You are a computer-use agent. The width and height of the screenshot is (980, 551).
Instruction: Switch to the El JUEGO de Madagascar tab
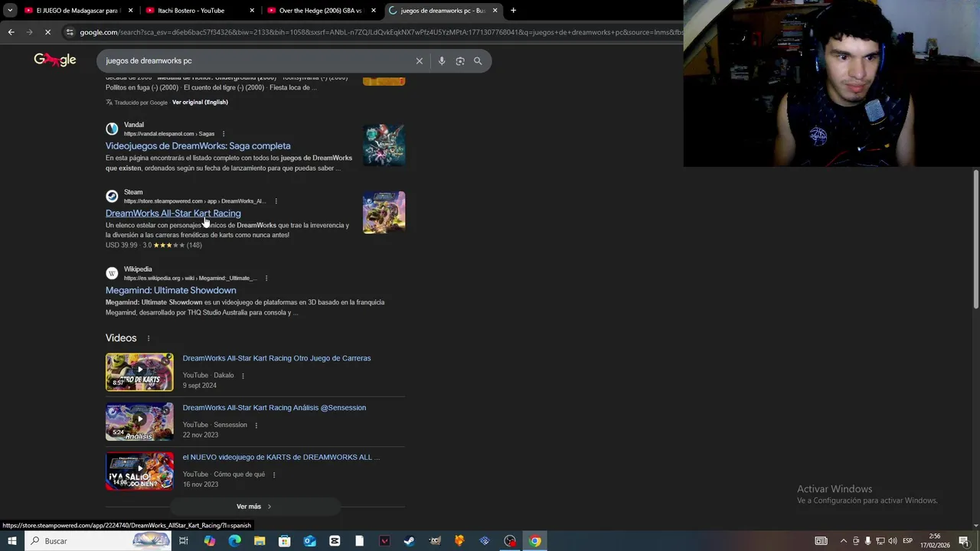pos(79,11)
